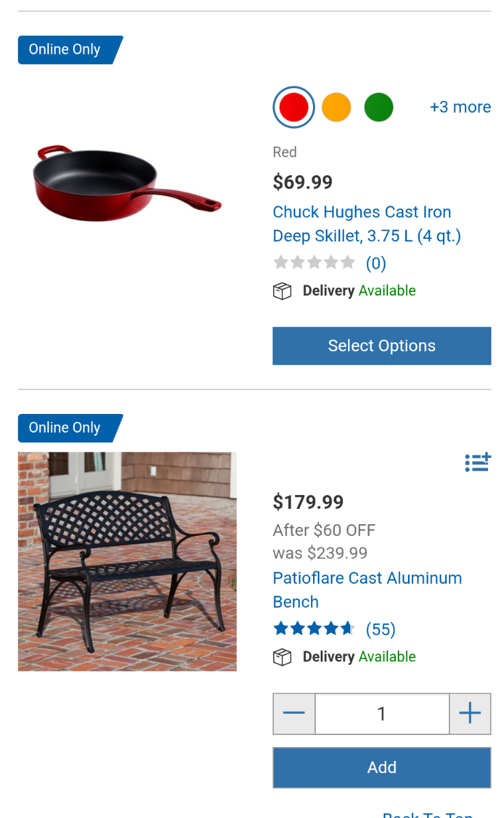This screenshot has height=818, width=504.
Task: Click the delivery box icon for the bench
Action: click(283, 657)
